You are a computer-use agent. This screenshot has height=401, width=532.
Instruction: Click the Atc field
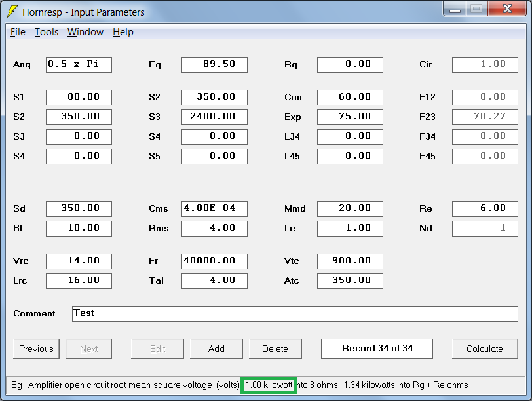coord(350,281)
